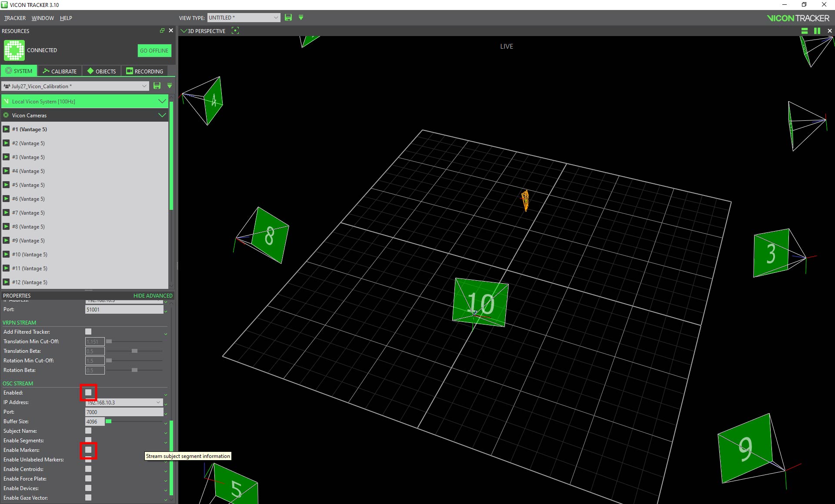Open the Window menu
This screenshot has width=835, height=504.
43,18
